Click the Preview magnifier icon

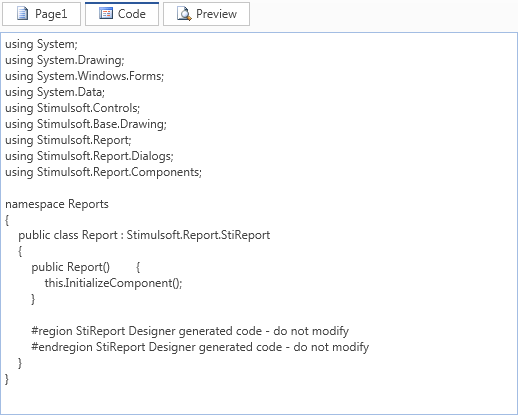(x=184, y=14)
